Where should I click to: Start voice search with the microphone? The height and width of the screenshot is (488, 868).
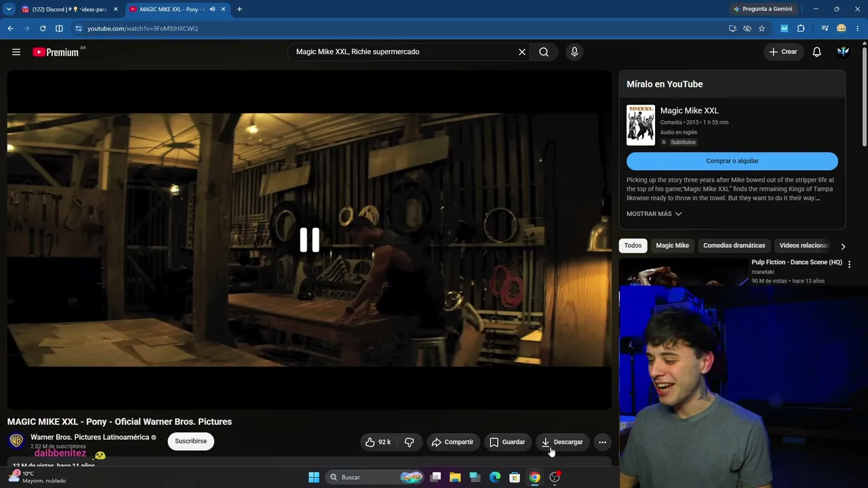pos(574,52)
